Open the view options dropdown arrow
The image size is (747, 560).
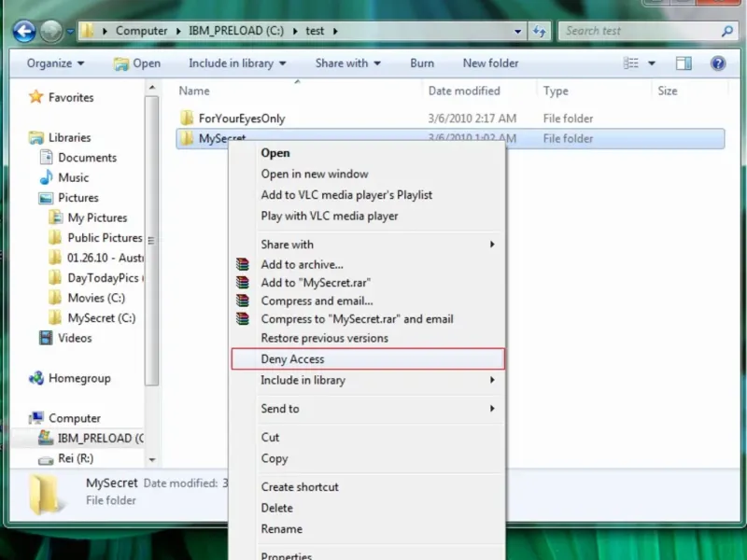pyautogui.click(x=652, y=63)
